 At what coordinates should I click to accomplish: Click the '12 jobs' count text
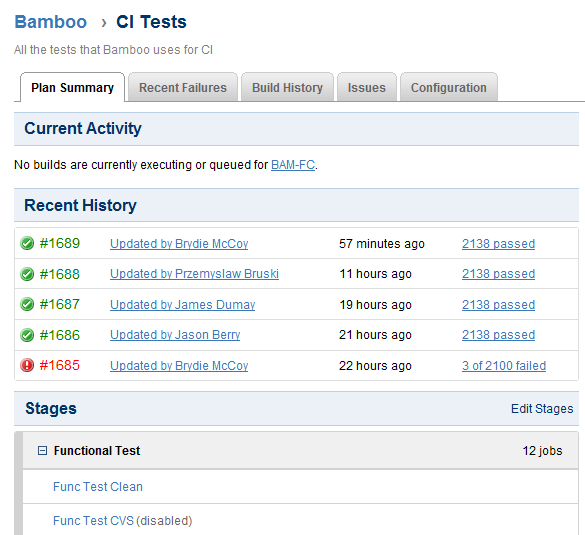point(542,451)
